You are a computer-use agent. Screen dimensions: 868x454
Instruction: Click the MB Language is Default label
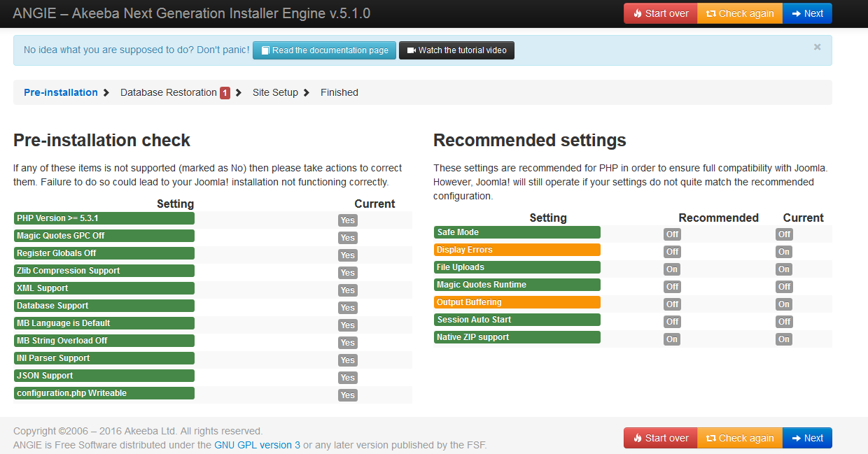click(x=104, y=323)
